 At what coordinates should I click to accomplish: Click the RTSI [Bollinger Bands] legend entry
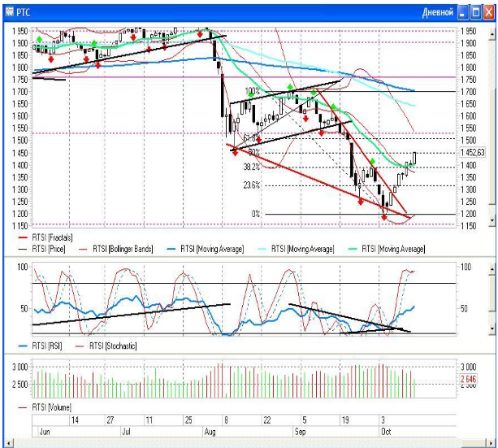115,249
